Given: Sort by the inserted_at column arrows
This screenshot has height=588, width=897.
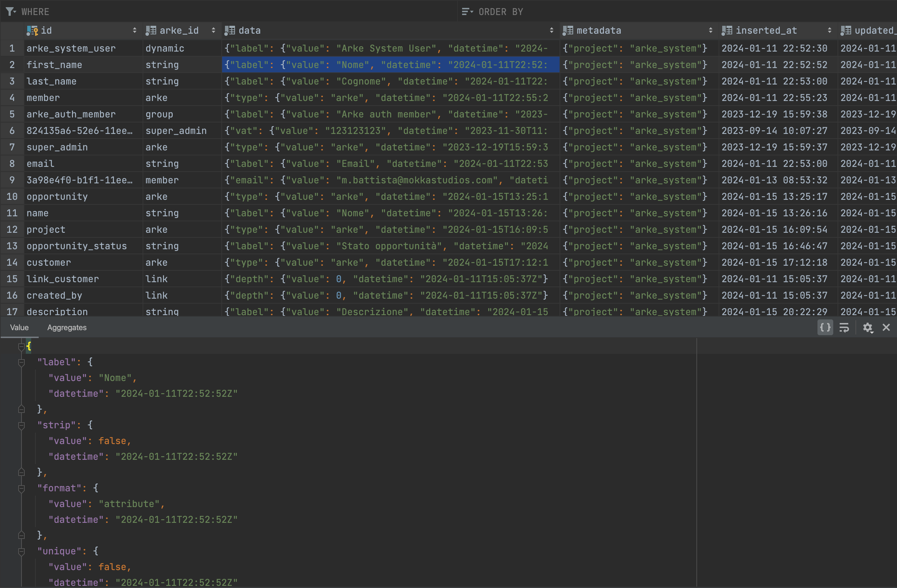Looking at the screenshot, I should [830, 30].
